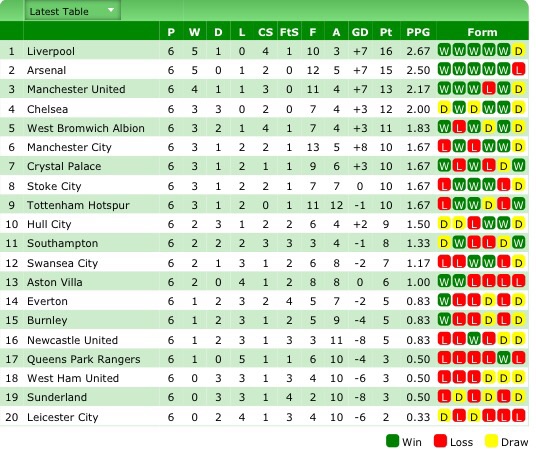Click the last green W badge in Tottenham's form
Image resolution: width=536 pixels, height=458 pixels.
pyautogui.click(x=519, y=204)
